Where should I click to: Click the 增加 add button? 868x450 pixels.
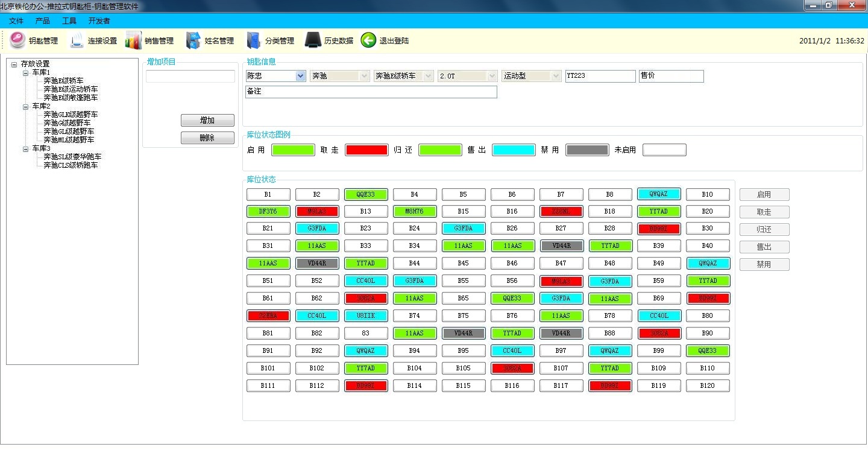click(x=207, y=121)
